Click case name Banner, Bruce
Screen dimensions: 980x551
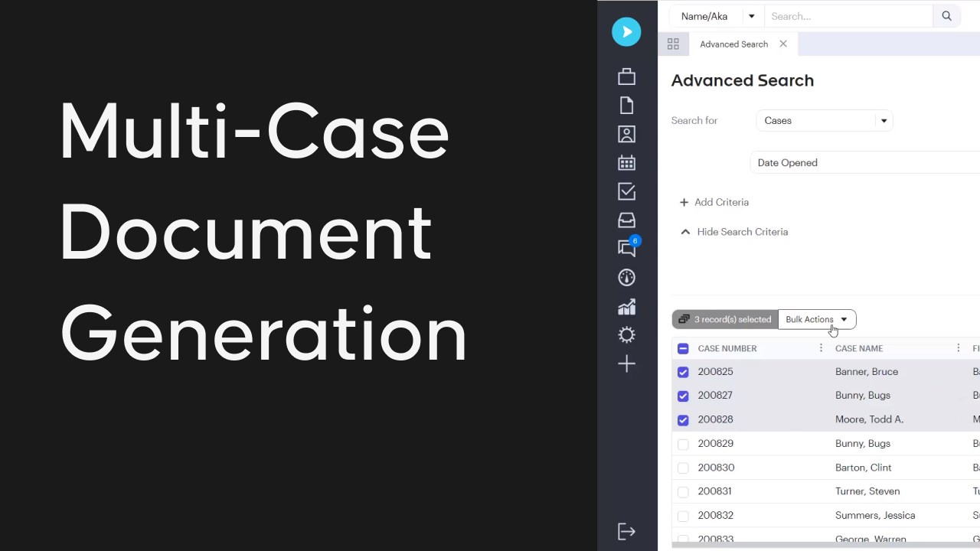tap(867, 372)
